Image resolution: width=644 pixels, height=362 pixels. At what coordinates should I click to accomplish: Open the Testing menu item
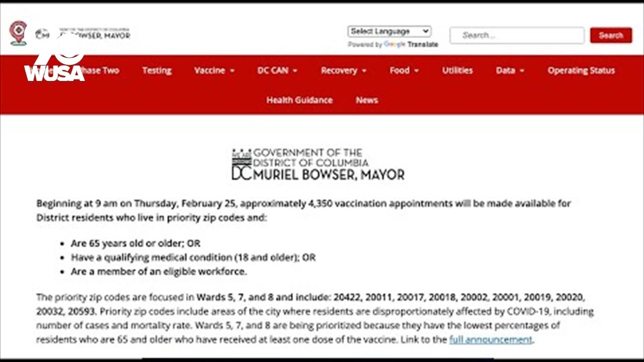[156, 70]
